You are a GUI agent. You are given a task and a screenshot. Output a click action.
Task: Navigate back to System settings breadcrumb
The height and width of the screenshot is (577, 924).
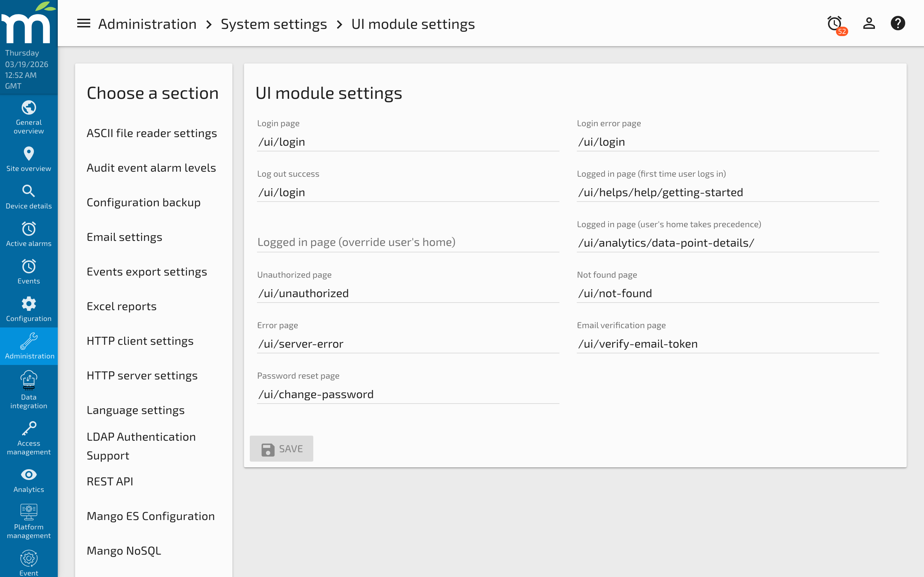click(274, 24)
